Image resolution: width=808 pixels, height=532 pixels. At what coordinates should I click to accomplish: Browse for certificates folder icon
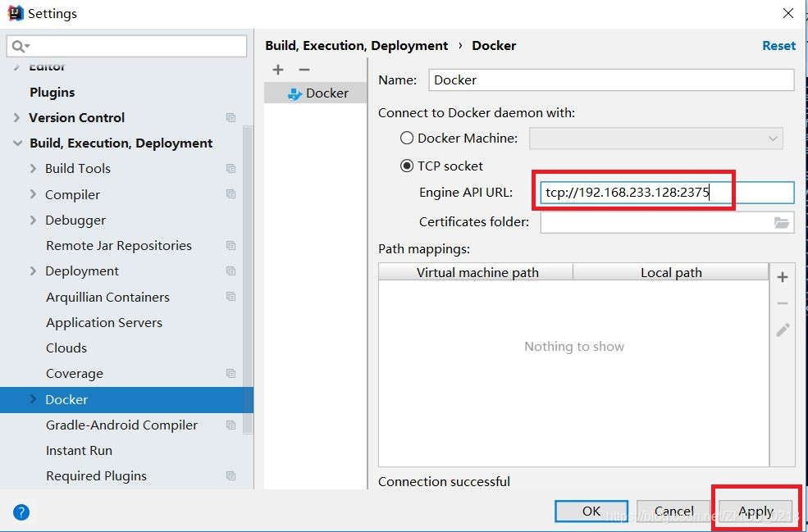[x=782, y=222]
